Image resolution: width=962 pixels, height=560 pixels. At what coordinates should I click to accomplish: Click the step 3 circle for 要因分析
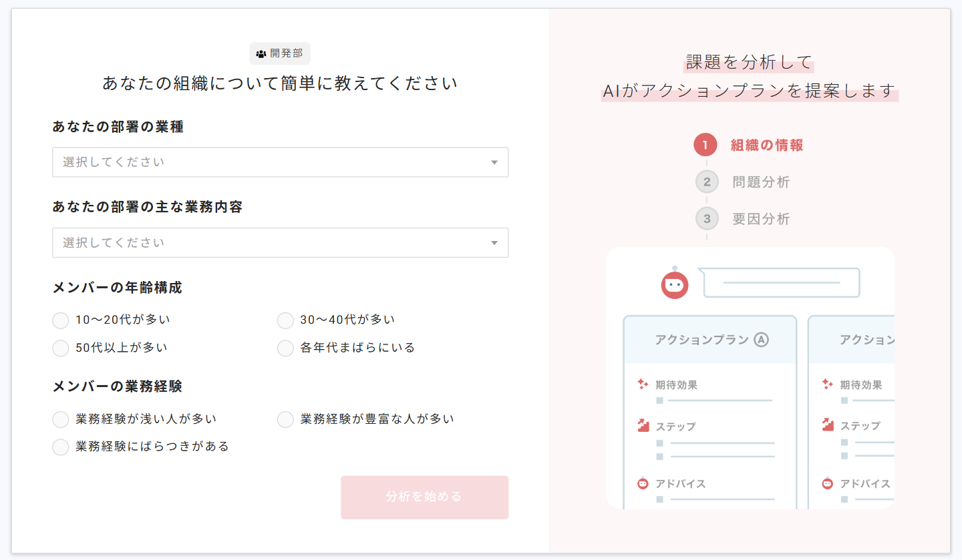pyautogui.click(x=706, y=218)
